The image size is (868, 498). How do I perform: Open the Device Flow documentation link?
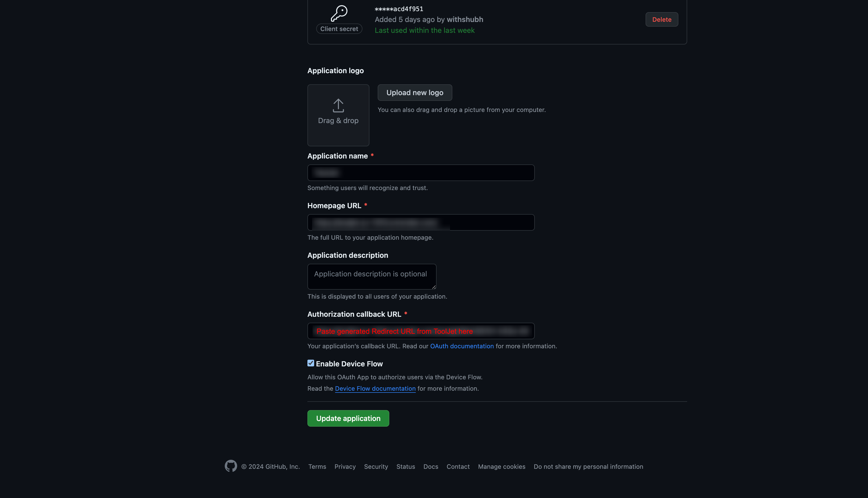(x=375, y=389)
